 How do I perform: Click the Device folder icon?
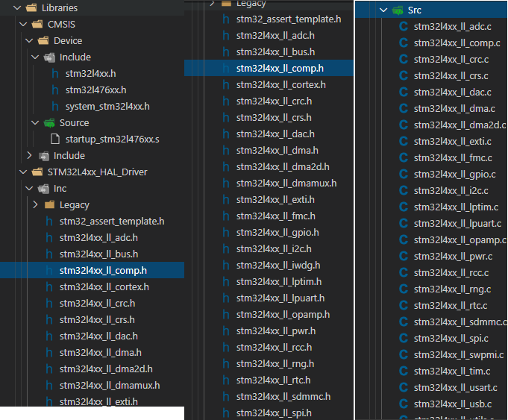tap(43, 41)
